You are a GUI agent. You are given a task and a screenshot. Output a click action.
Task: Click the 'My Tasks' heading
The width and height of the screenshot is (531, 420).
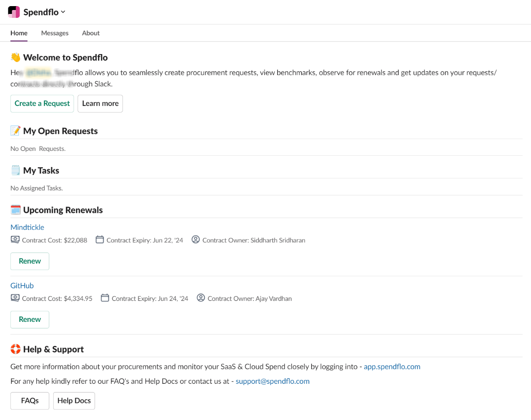[41, 171]
